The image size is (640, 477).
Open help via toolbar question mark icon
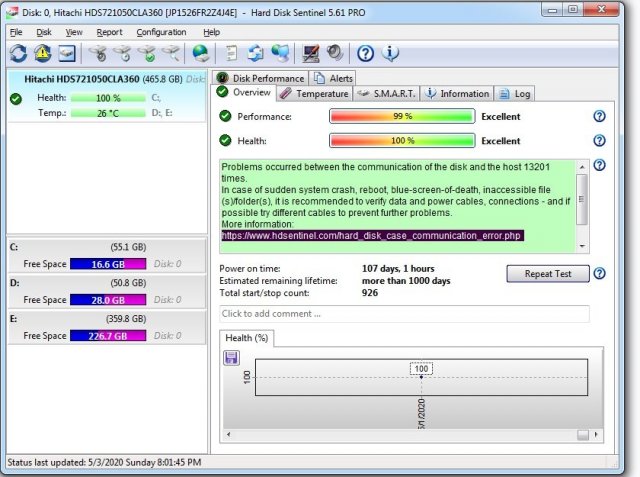(x=365, y=53)
